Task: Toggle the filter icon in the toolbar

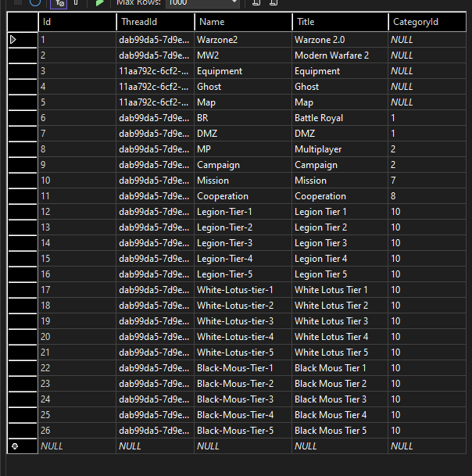Action: [59, 3]
